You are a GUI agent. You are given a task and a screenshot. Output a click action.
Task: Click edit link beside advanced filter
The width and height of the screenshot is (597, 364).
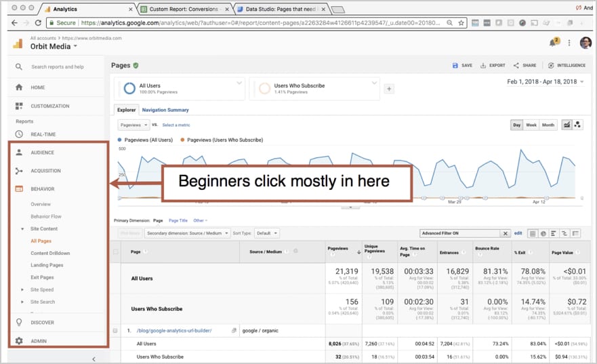click(518, 233)
